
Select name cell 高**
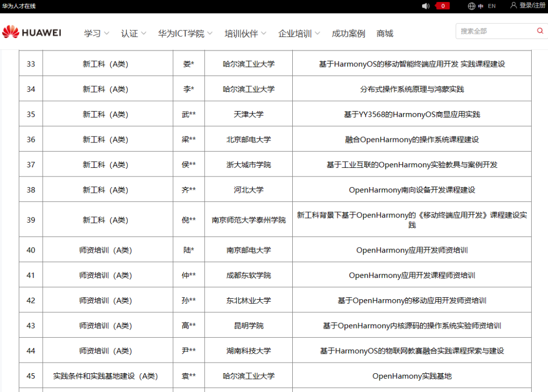[189, 325]
